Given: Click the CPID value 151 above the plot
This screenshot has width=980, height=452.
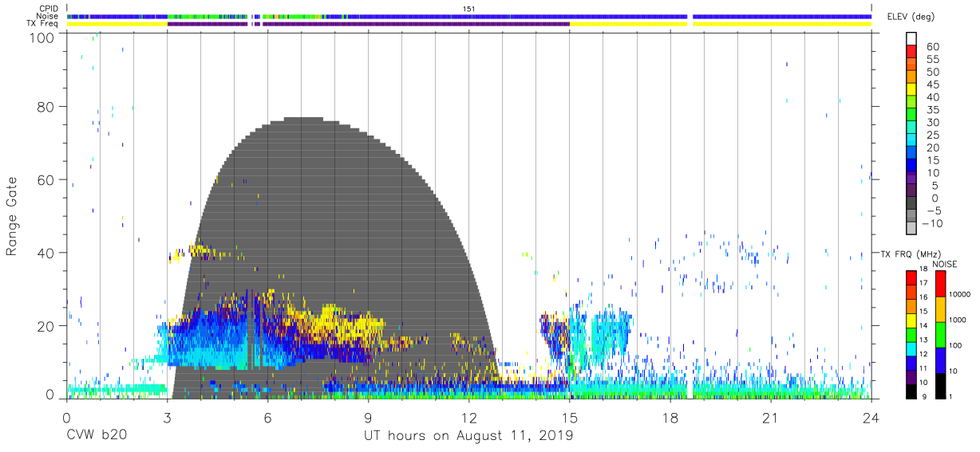Looking at the screenshot, I should coord(468,9).
